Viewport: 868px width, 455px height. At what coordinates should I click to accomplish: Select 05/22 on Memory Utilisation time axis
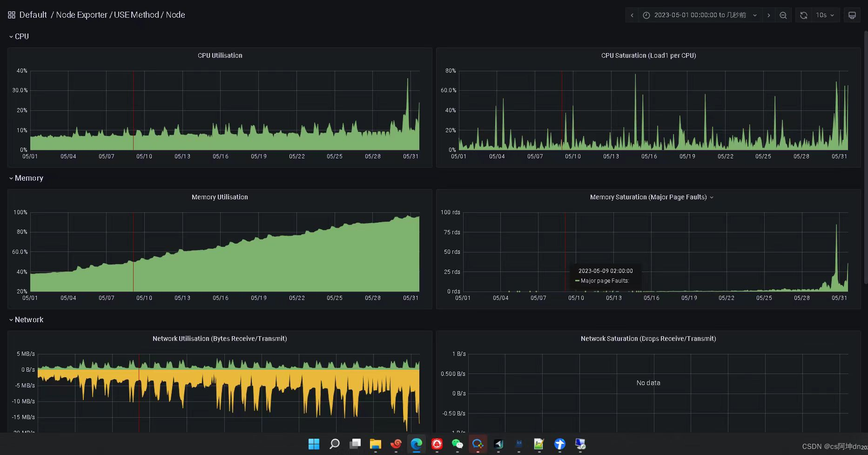297,298
